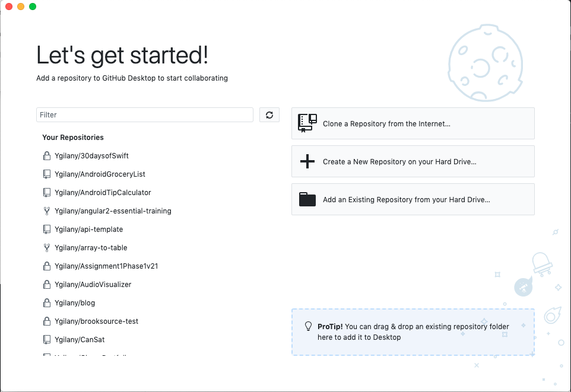Click the lock icon beside Ygilany/30daysofSwift
571x392 pixels.
point(47,156)
